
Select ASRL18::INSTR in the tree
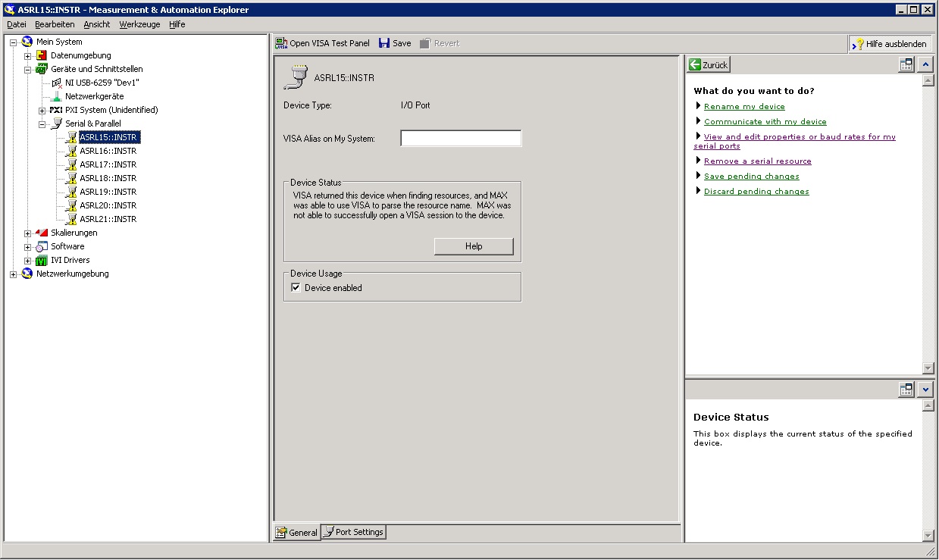108,178
